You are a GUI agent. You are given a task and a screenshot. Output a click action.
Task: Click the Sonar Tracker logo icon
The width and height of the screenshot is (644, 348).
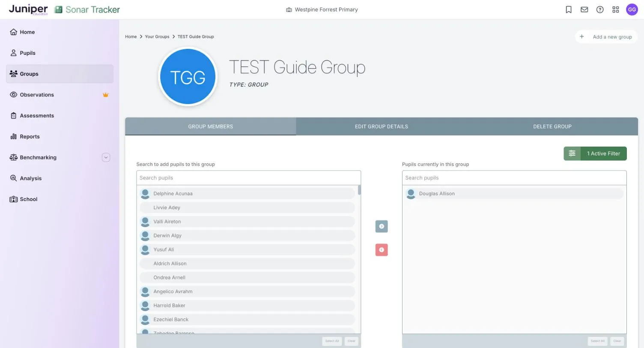click(x=58, y=9)
